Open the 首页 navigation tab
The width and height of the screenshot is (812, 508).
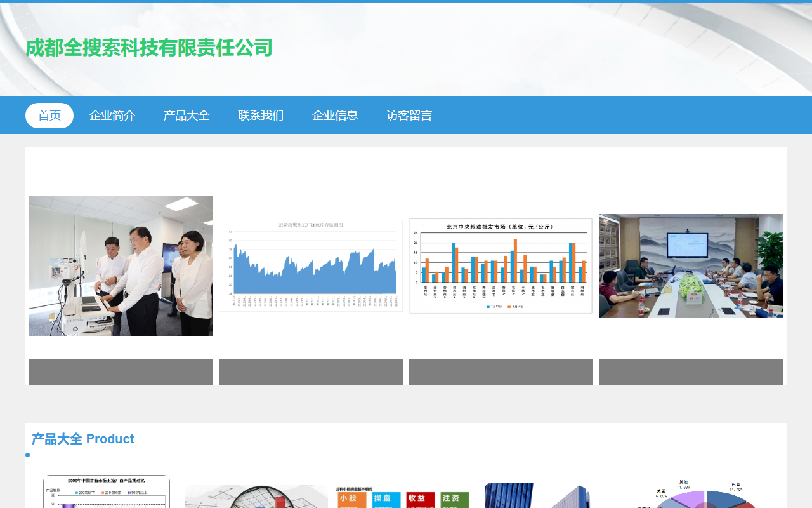tap(49, 116)
